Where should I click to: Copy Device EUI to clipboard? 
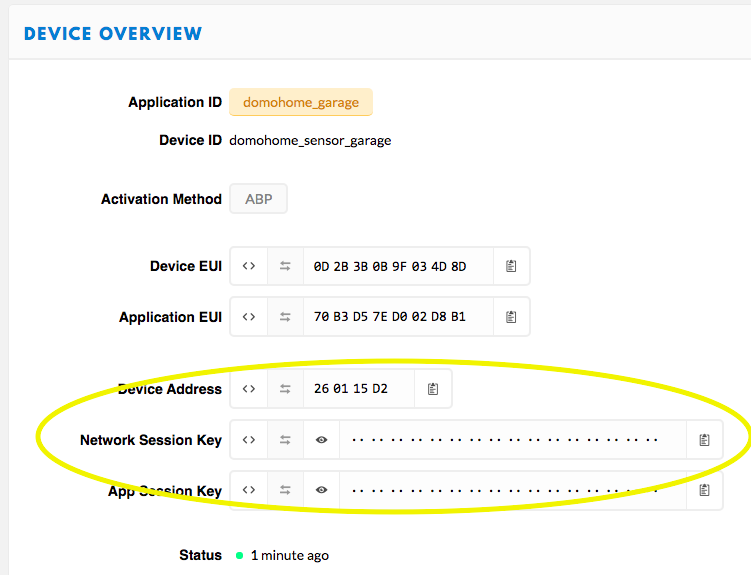pyautogui.click(x=511, y=266)
